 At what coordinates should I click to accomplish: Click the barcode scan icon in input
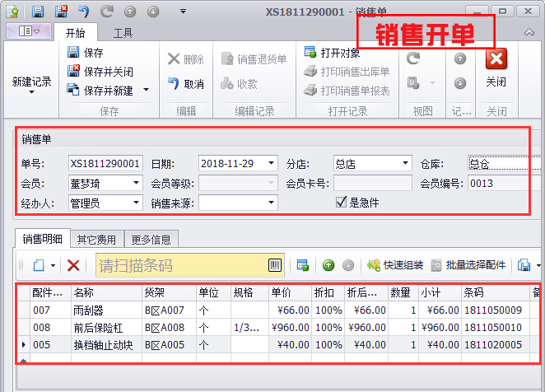[x=275, y=265]
